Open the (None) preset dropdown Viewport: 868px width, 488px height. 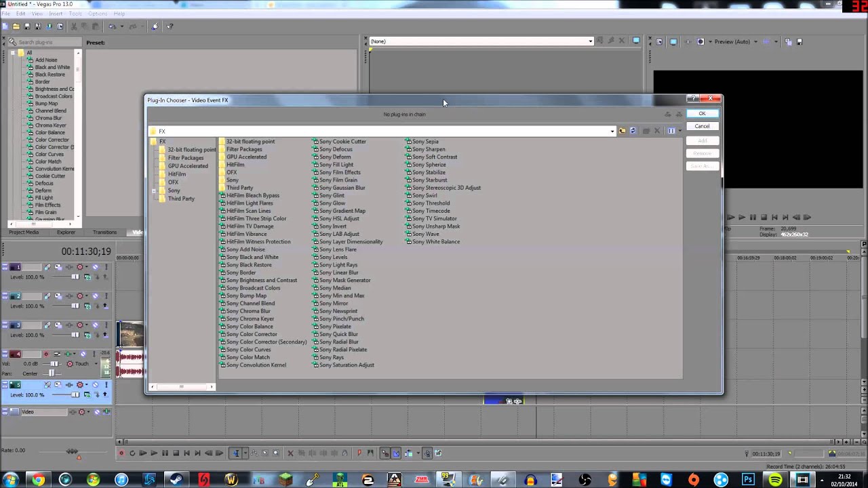coord(590,41)
